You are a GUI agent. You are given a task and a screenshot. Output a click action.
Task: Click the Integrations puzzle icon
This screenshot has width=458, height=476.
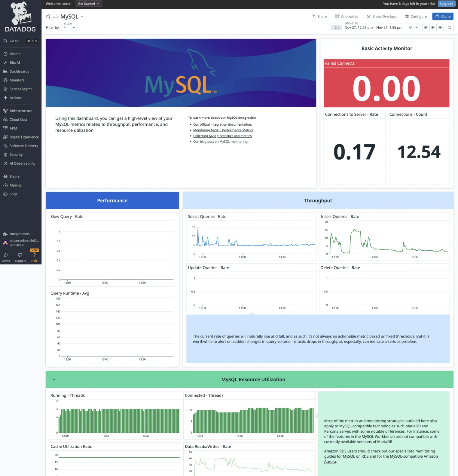tap(5, 234)
